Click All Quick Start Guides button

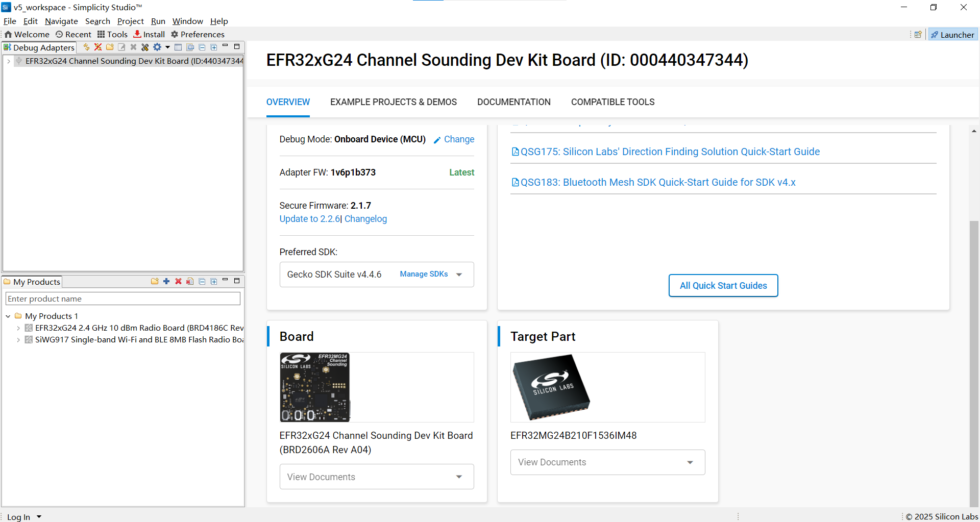coord(723,286)
